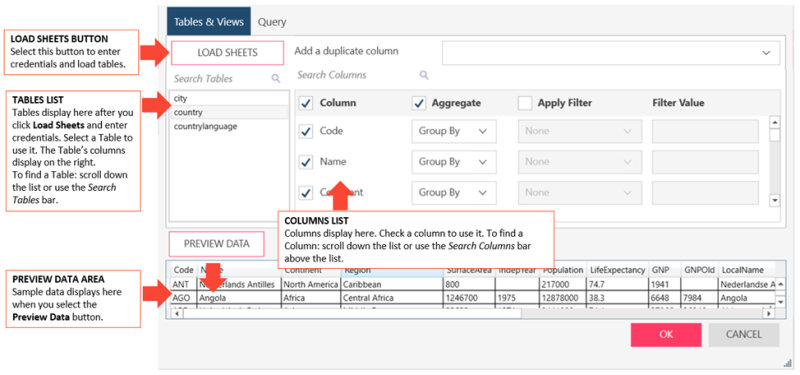Switch to the Query tab
The height and width of the screenshot is (375, 800).
[272, 22]
